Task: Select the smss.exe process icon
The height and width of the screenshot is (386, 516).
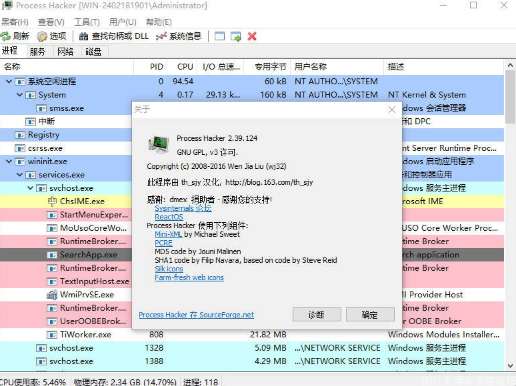Action: [41, 108]
